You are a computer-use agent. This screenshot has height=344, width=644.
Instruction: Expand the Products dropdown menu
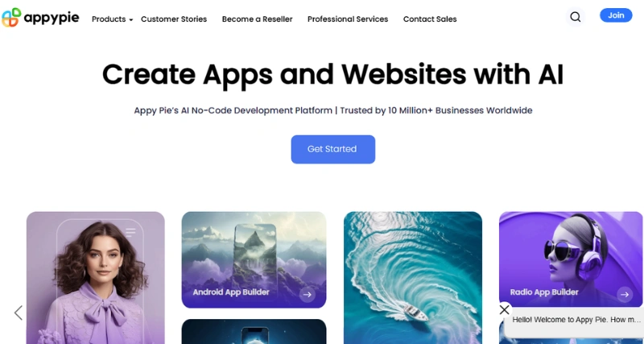(112, 19)
